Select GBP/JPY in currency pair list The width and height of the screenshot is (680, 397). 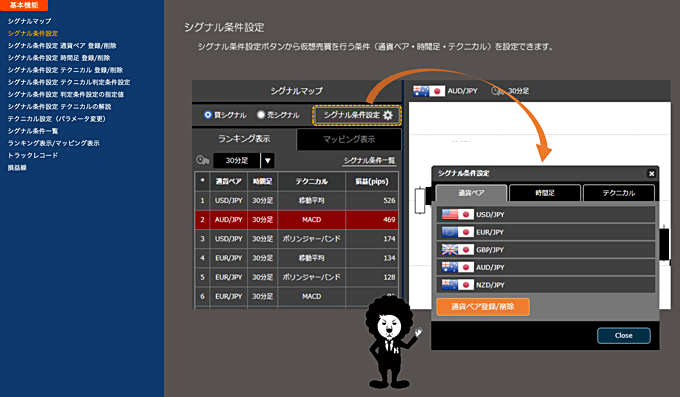pos(546,249)
